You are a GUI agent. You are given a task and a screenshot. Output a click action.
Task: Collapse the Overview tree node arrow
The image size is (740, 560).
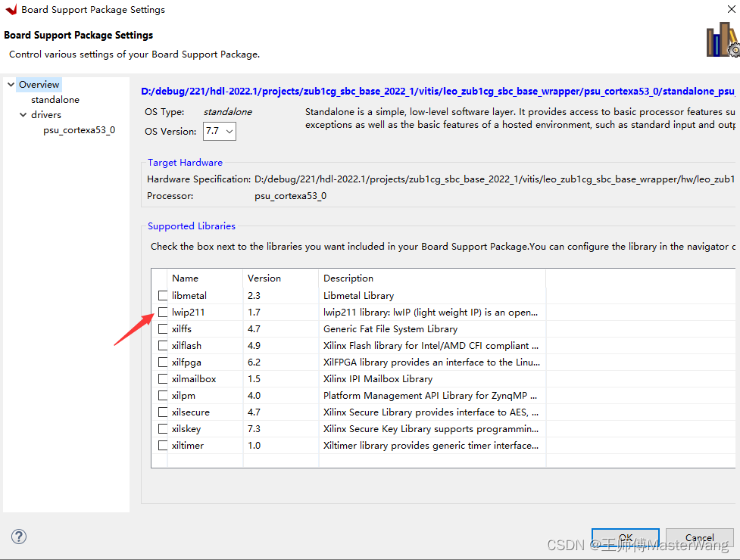[11, 84]
